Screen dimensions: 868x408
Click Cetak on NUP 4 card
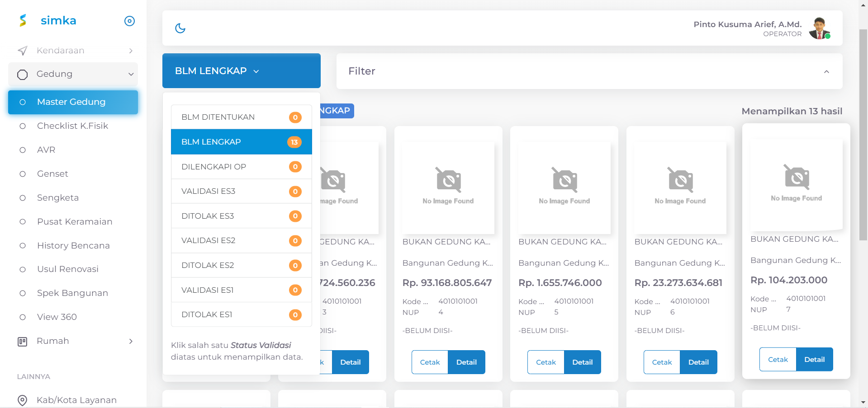(430, 362)
